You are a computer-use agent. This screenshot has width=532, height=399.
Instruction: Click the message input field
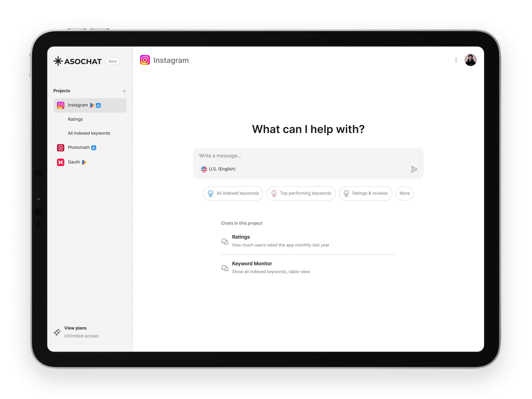click(x=308, y=156)
